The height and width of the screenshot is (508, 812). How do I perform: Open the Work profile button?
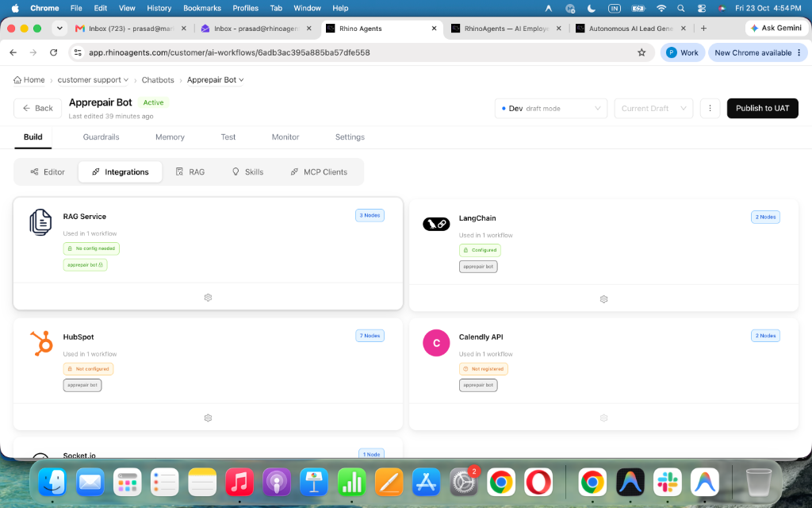pos(683,52)
